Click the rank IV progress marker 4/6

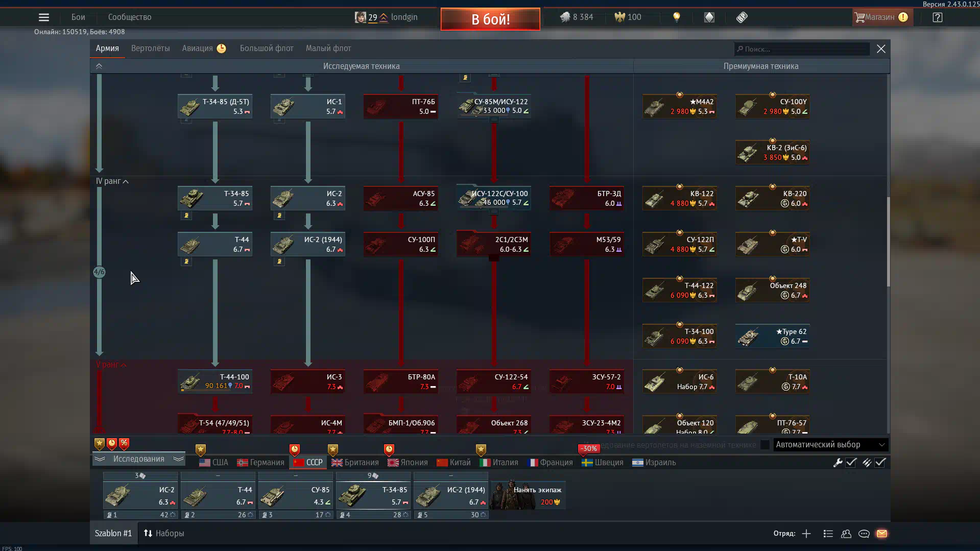click(99, 272)
